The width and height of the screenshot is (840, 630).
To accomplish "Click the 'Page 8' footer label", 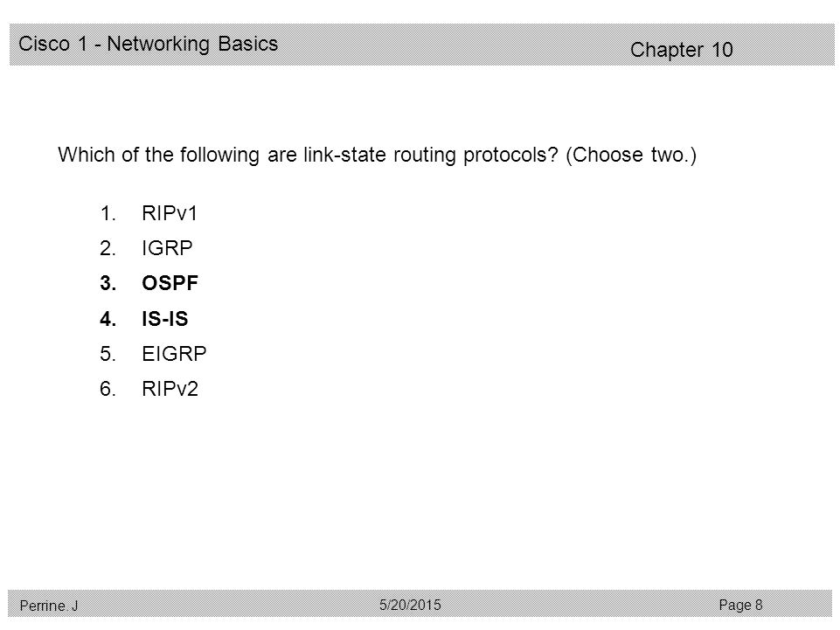I will point(740,605).
